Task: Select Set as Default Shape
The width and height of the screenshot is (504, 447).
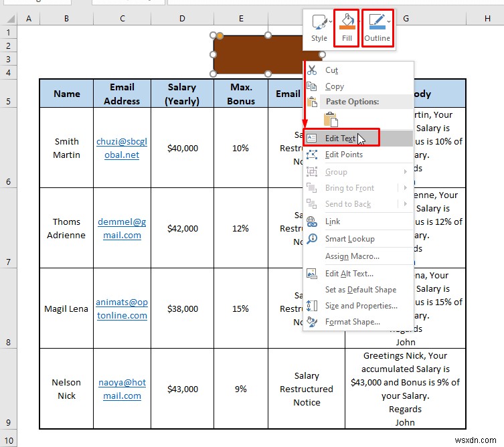Action: click(358, 290)
